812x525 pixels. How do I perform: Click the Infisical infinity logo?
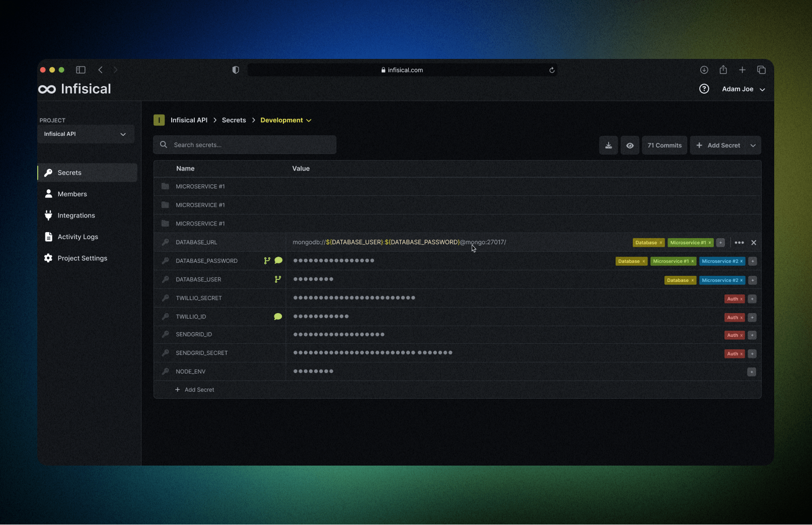click(47, 89)
